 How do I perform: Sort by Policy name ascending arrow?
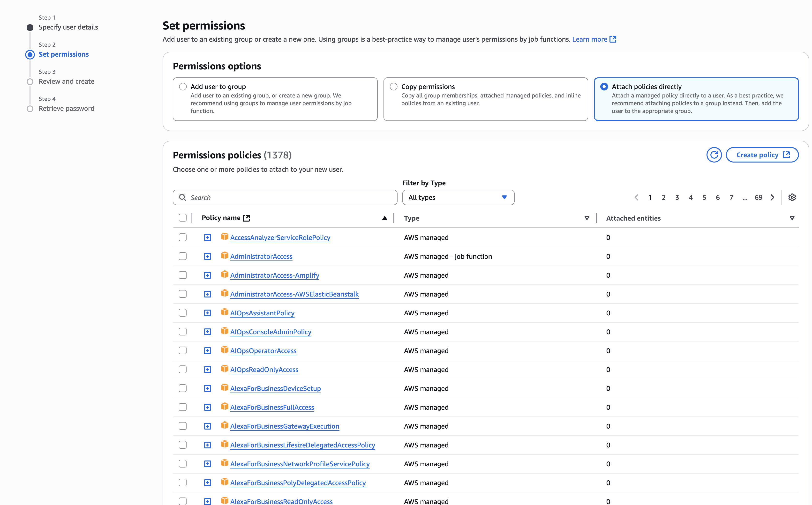click(384, 218)
